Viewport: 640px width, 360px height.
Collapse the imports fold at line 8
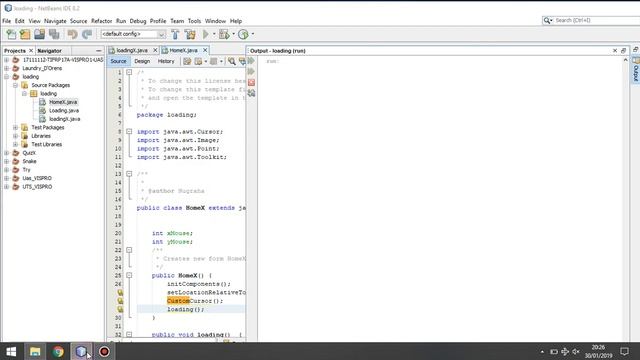[129, 131]
